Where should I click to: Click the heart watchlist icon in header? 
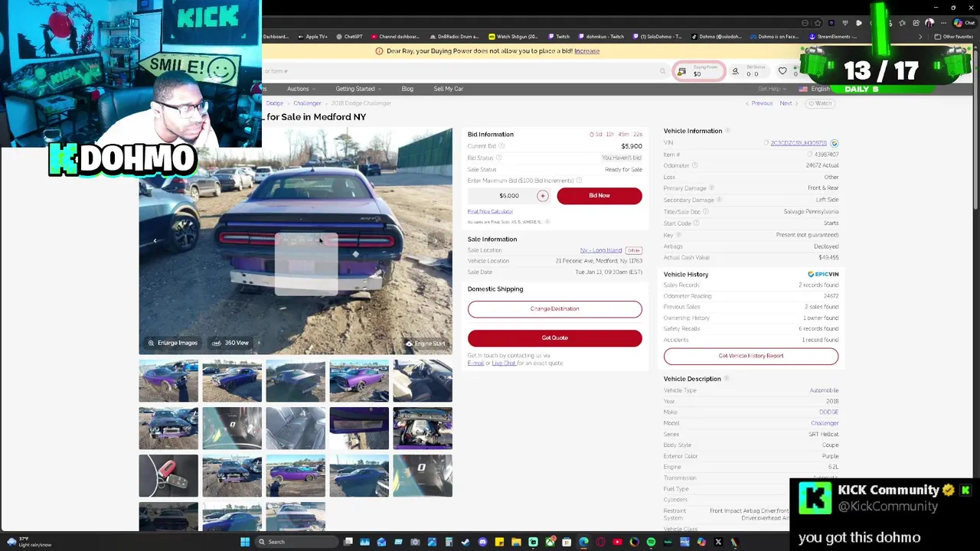(x=782, y=71)
